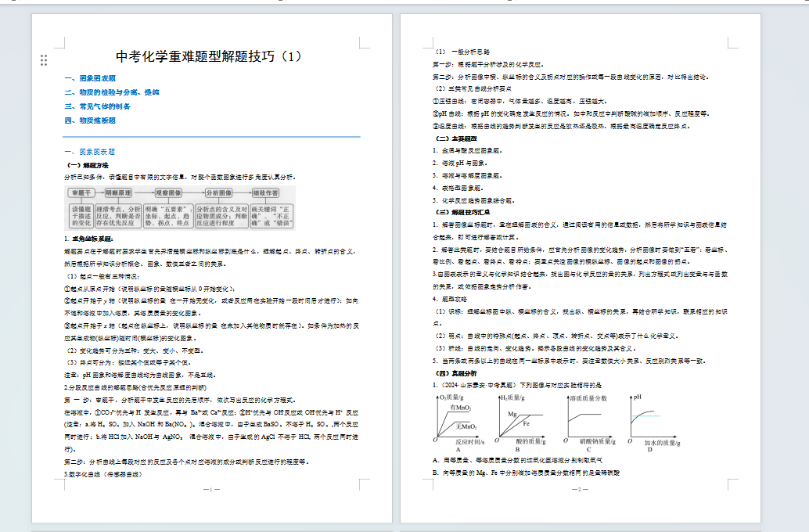The image size is (809, 532).
Task: Click the title 中考化学重难题型解题技巧（1）
Action: [209, 56]
